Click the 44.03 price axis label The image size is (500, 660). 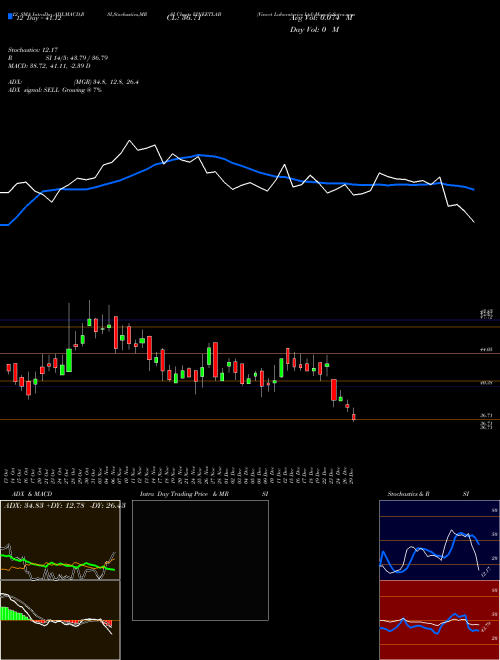click(x=486, y=350)
